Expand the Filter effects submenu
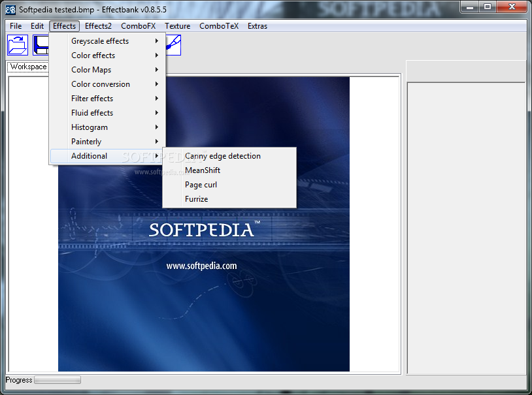 (107, 99)
